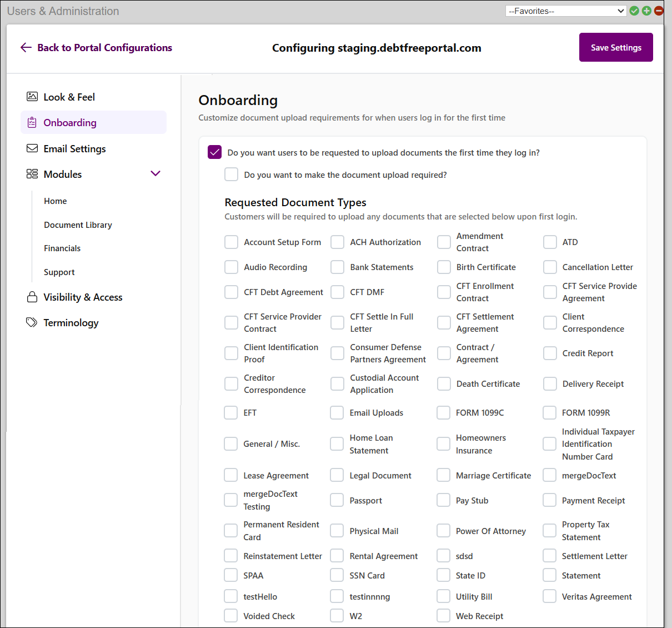Click the Visibility & Access lock icon
This screenshot has width=672, height=628.
click(x=32, y=297)
